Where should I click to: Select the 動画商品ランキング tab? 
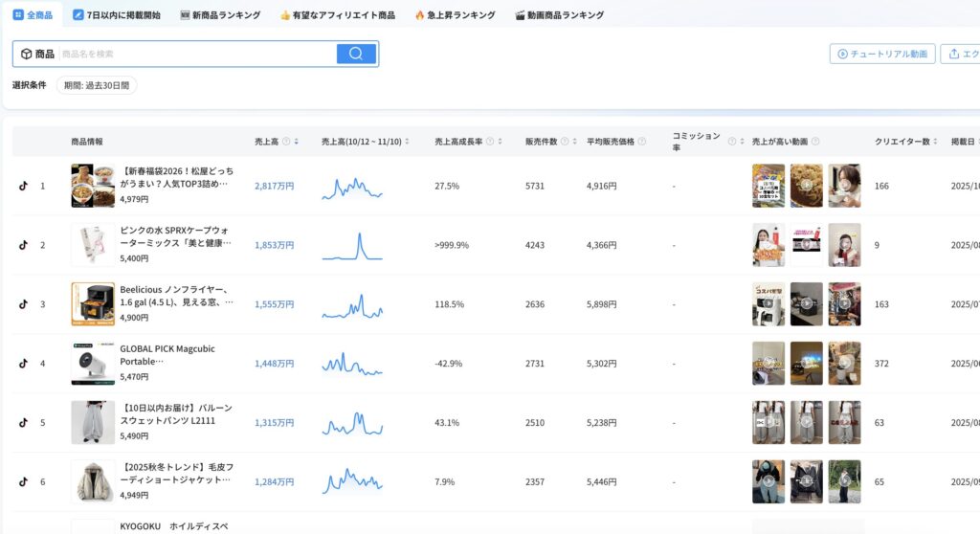(x=559, y=15)
